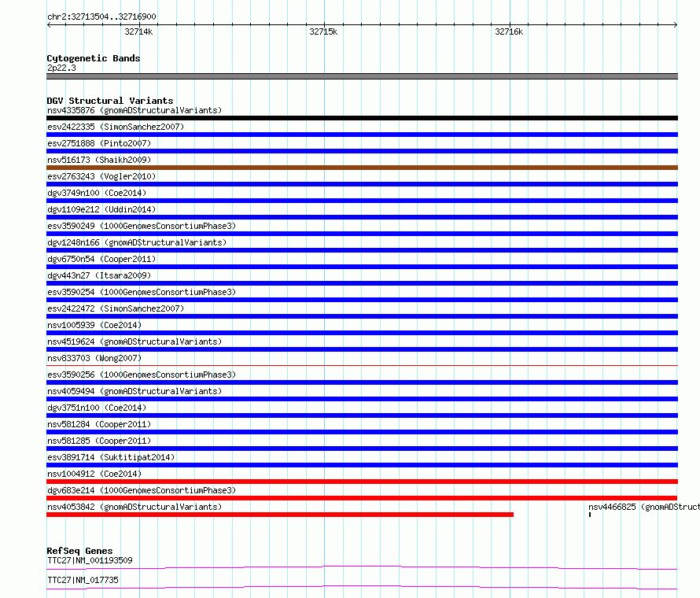Click the 32716k ruler label
Screen dimensions: 700x598
509,31
